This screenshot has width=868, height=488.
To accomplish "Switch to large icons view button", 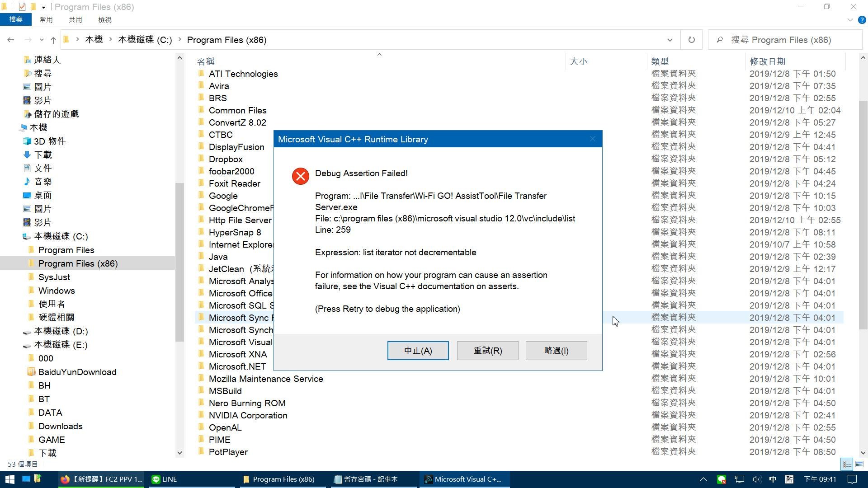I will [x=859, y=464].
